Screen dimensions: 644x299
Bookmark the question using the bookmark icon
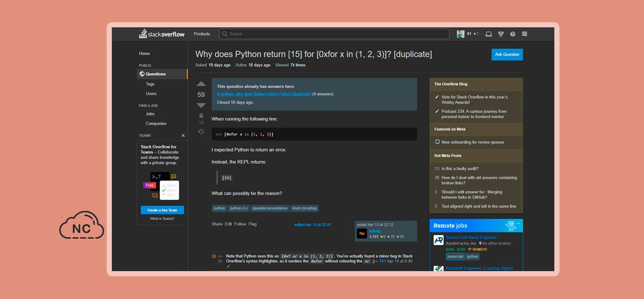coord(201,116)
